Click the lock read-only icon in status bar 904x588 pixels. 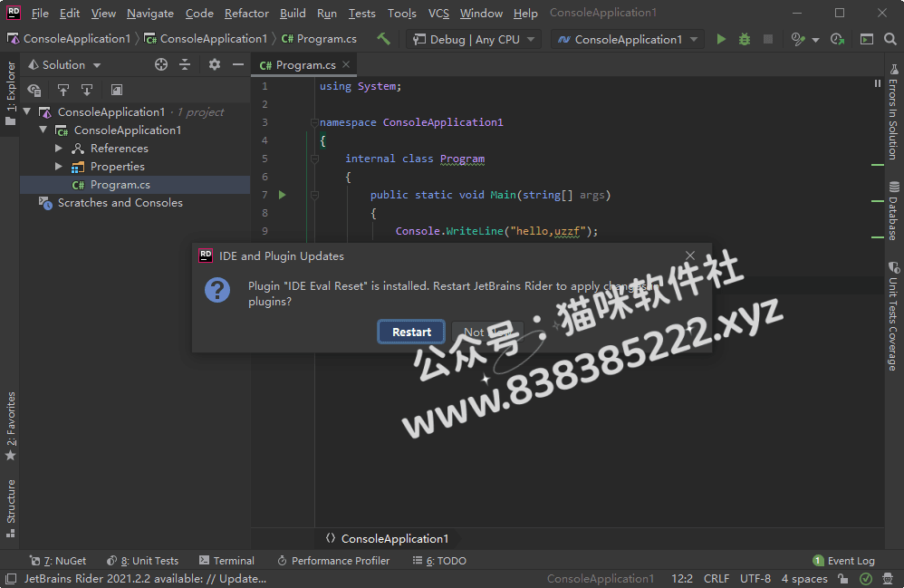[x=843, y=578]
